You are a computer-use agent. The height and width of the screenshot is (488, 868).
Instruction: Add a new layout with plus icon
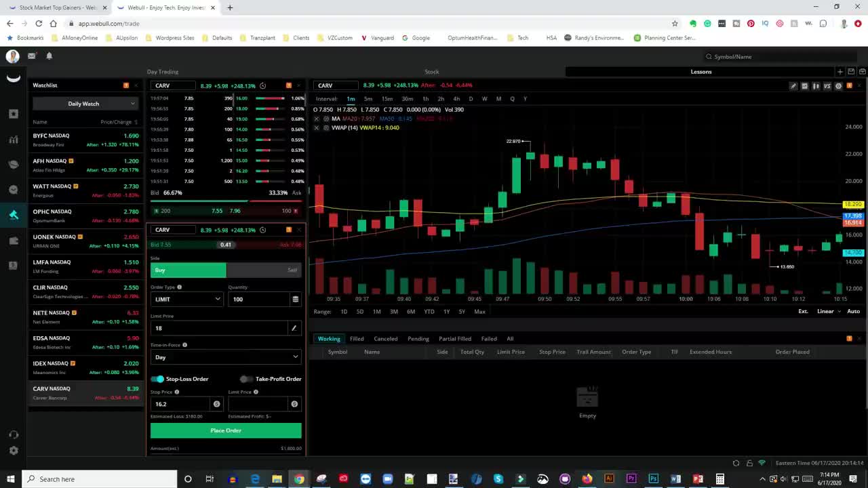[840, 72]
